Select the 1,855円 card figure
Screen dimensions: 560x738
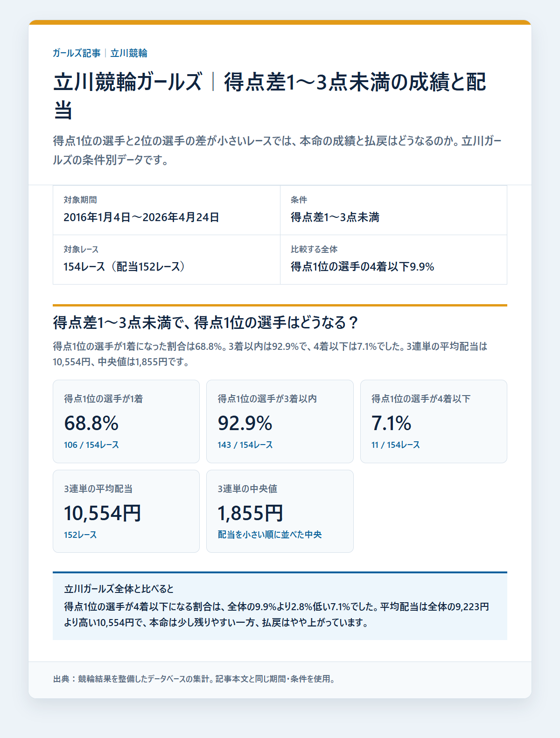(x=251, y=513)
